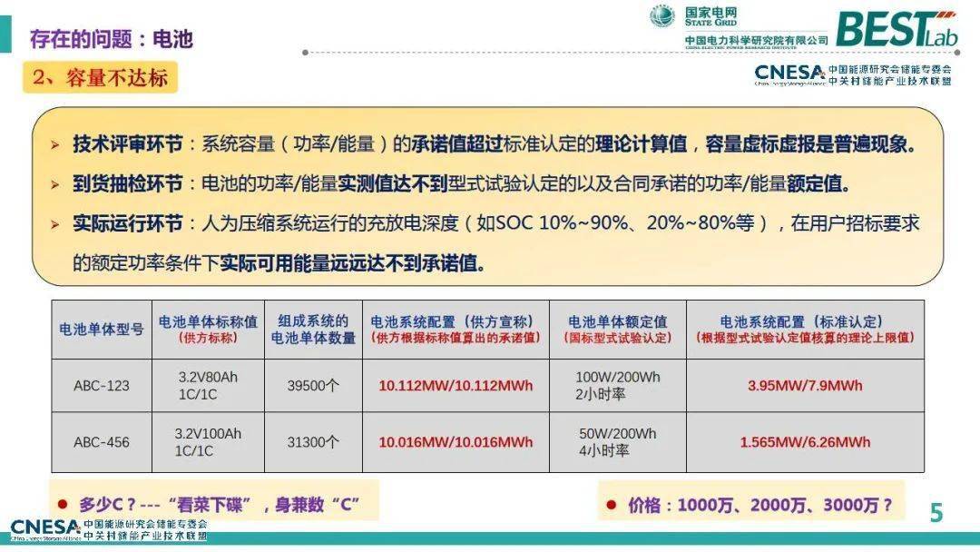
Task: Click the red 10.112MW/10.112MWh value
Action: click(x=456, y=386)
